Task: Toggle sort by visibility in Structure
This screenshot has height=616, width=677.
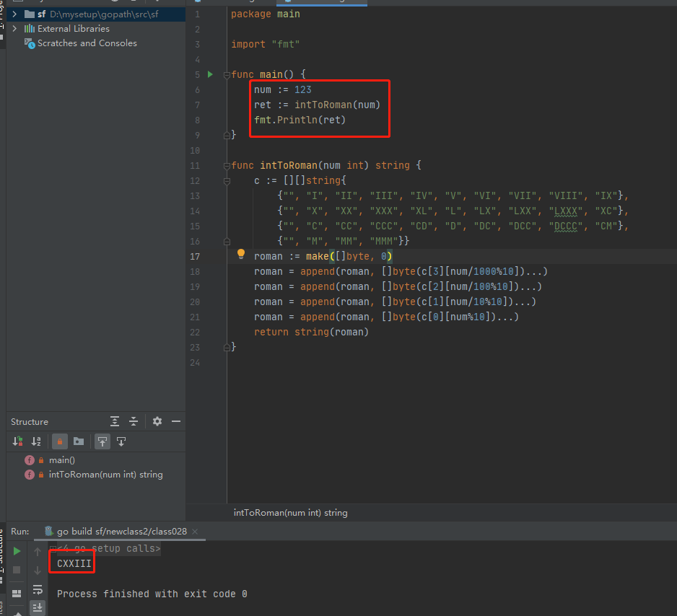Action: pyautogui.click(x=18, y=441)
